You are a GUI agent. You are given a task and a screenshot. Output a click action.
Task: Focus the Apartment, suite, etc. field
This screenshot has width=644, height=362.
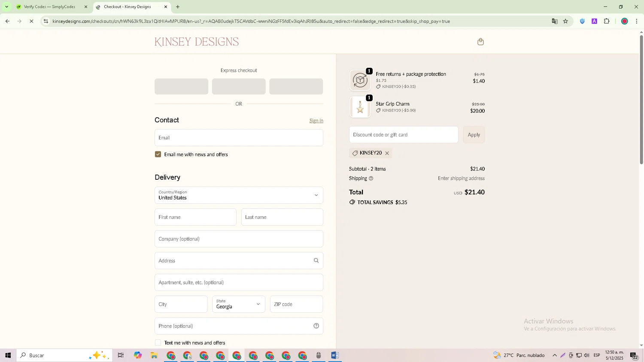239,283
